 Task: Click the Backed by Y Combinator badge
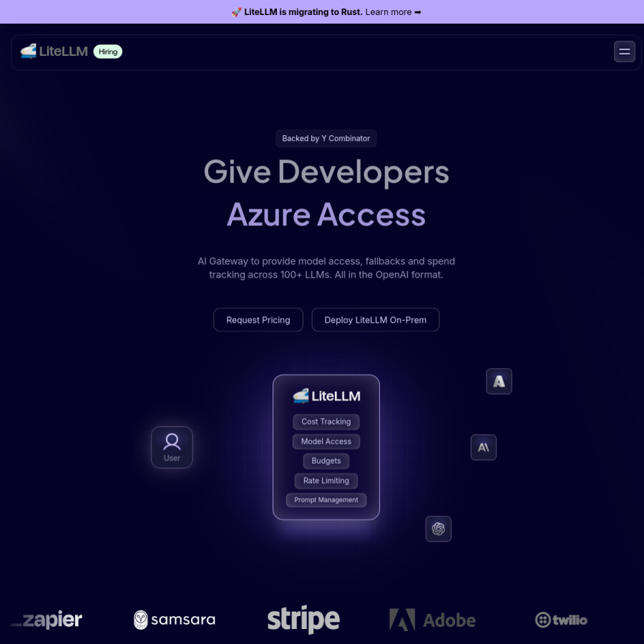click(326, 138)
